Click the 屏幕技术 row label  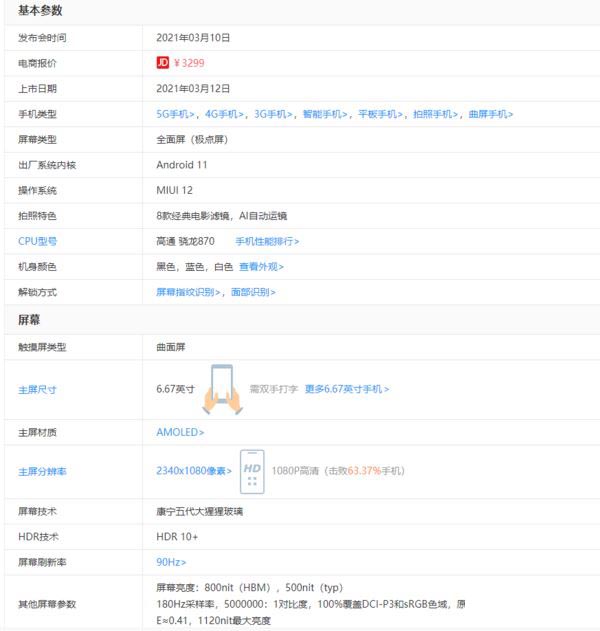click(x=37, y=511)
